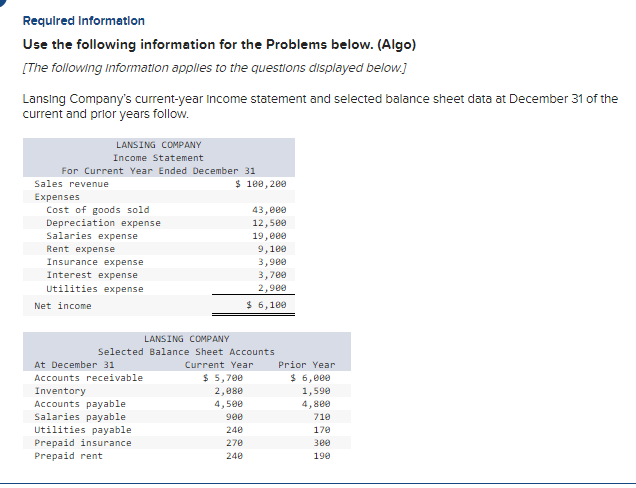Click the 'Use the following information' heading
636x488 pixels.
(x=219, y=45)
